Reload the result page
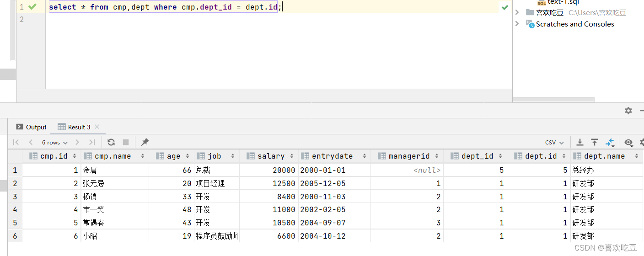The height and width of the screenshot is (256, 644). click(x=111, y=142)
